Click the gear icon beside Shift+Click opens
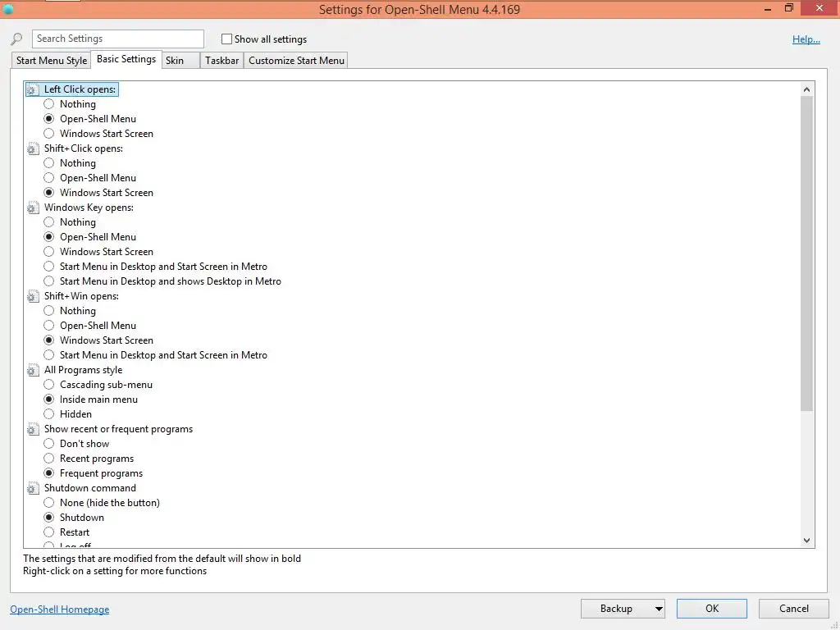 33,148
